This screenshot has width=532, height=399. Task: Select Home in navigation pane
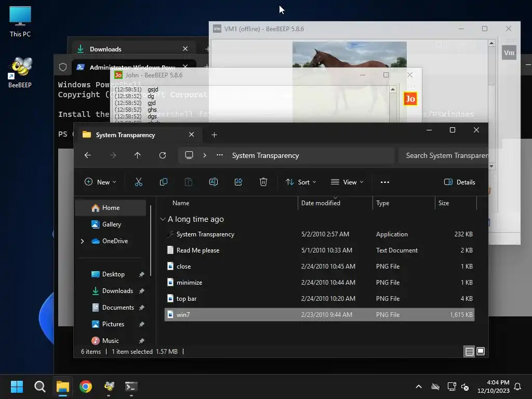click(x=111, y=208)
